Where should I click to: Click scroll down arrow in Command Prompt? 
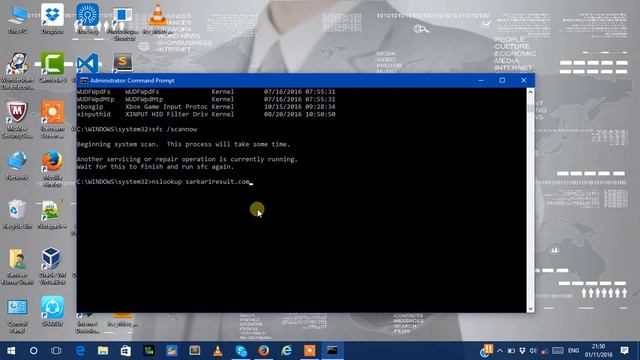[x=530, y=309]
